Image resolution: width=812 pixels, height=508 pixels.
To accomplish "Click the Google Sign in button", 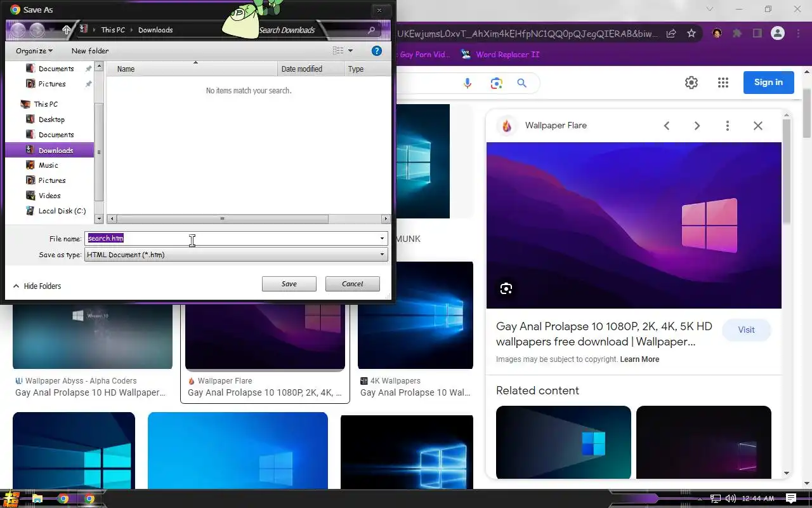I will (x=768, y=83).
